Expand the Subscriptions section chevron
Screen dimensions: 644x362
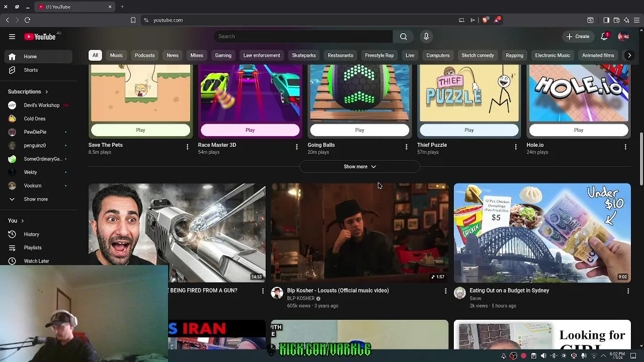46,92
